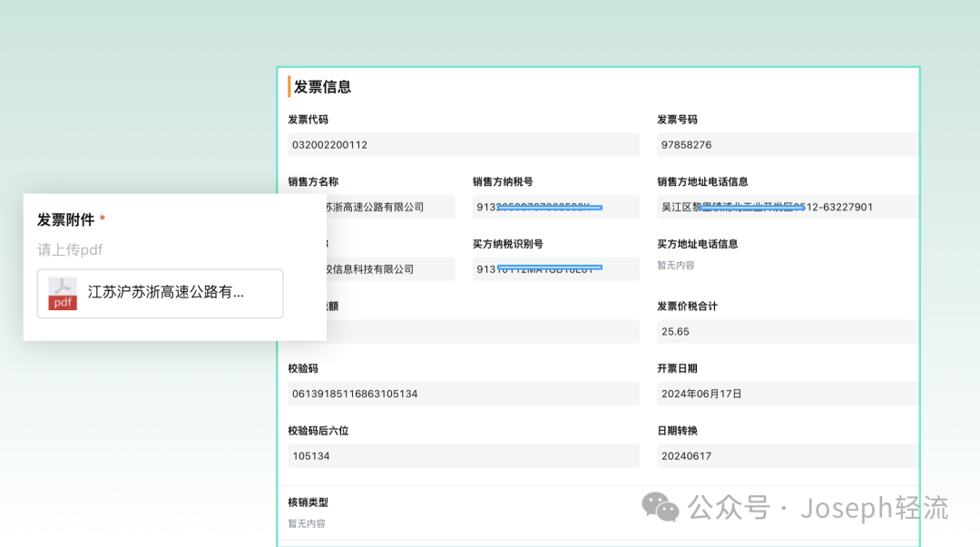Click the 买方纳税识别号 label
This screenshot has height=547, width=980.
click(507, 244)
